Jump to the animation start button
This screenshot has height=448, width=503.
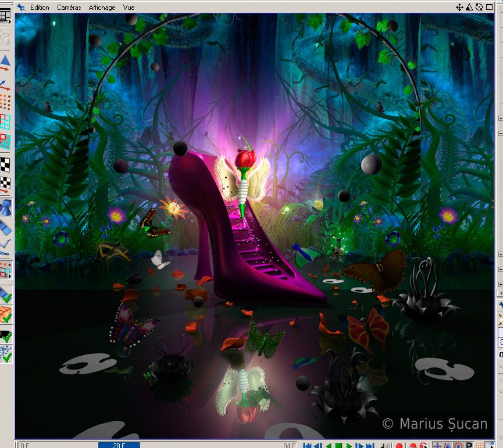click(x=306, y=446)
